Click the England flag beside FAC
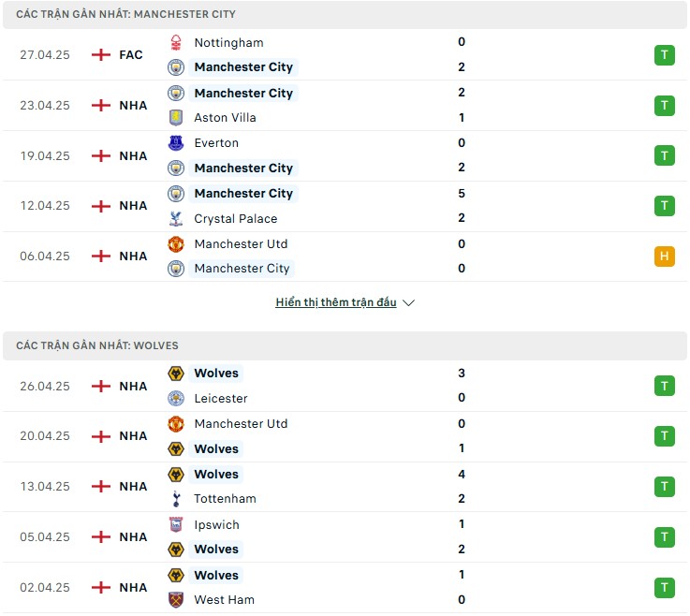Viewport: 690px width, 616px height. [x=100, y=54]
